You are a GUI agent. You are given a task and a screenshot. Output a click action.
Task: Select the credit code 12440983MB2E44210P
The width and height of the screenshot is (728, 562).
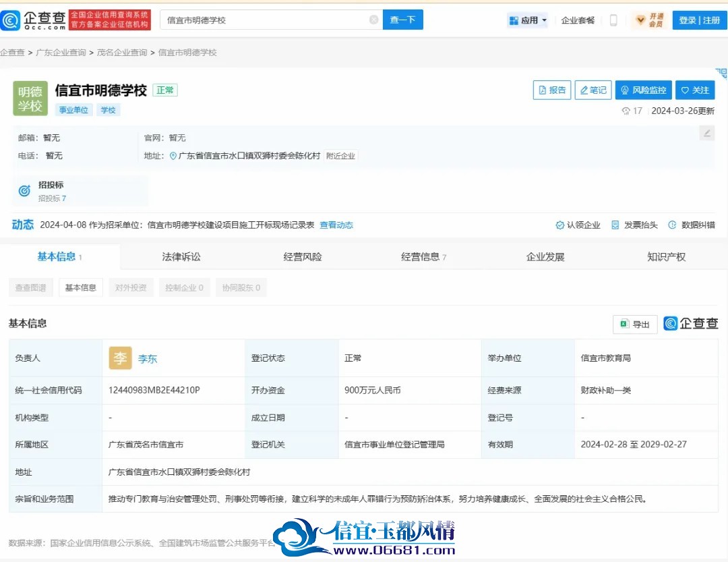pos(154,390)
